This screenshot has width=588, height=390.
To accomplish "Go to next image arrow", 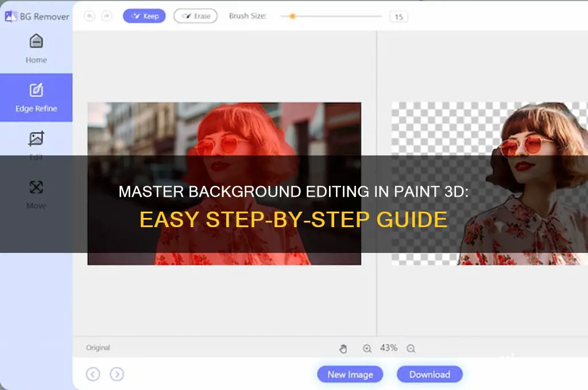I will (117, 374).
